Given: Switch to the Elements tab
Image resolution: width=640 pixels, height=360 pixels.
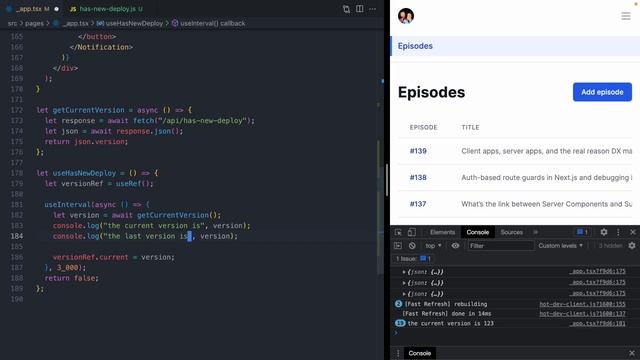Looking at the screenshot, I should click(x=442, y=232).
